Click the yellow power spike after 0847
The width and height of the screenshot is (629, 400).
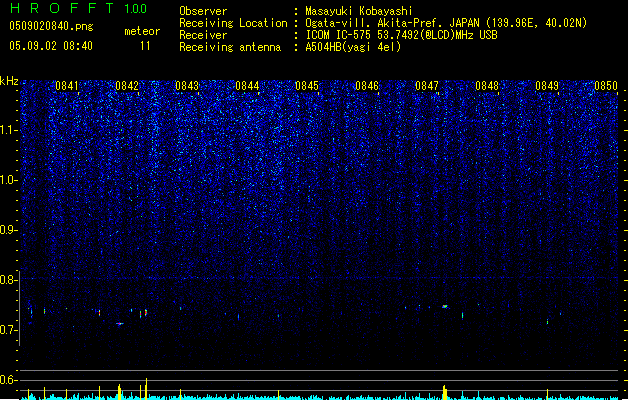point(444,392)
